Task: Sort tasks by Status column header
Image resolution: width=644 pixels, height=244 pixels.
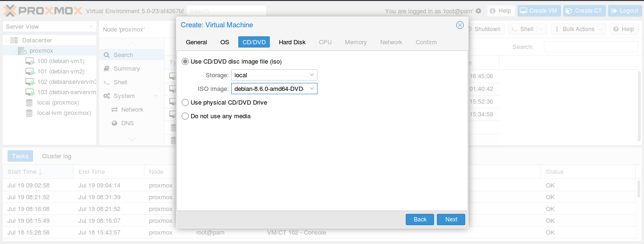Action: (x=587, y=172)
